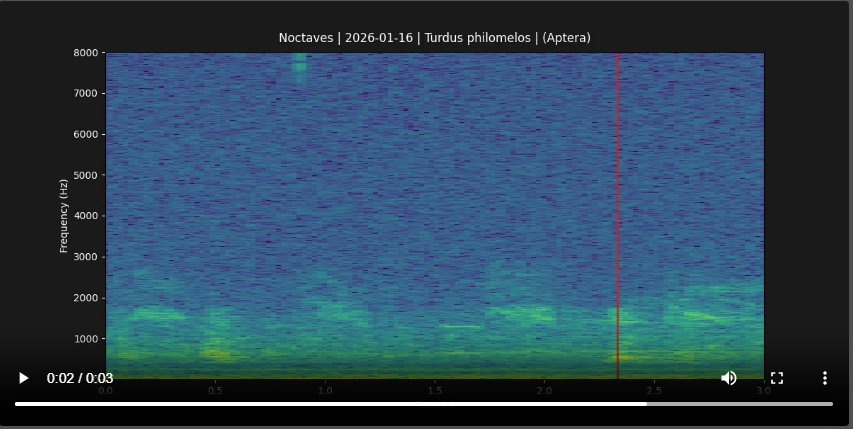Viewport: 853px width, 429px height.
Task: Click the spectrogram title text
Action: (434, 38)
